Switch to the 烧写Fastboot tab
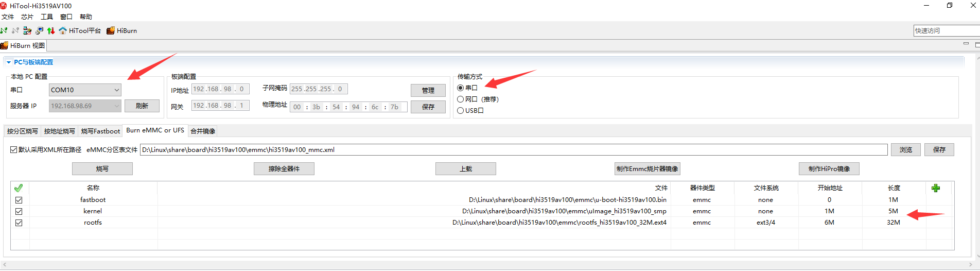980x271 pixels. click(100, 131)
